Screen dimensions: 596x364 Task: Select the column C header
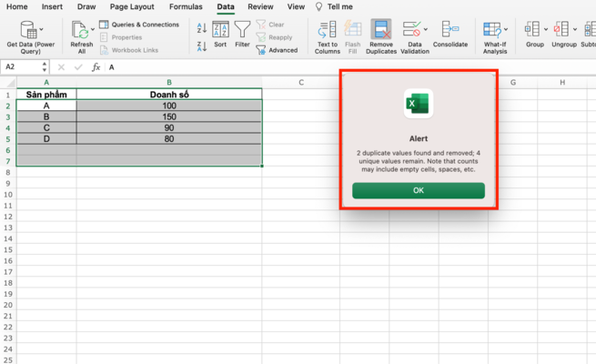click(301, 83)
